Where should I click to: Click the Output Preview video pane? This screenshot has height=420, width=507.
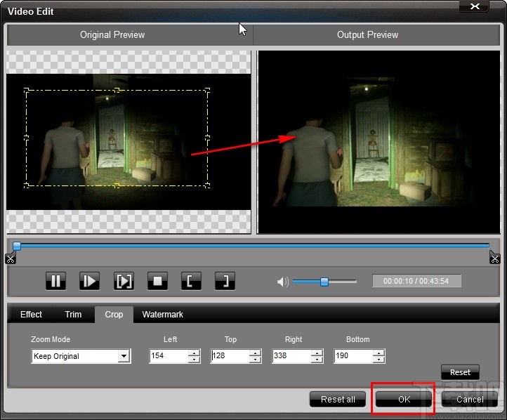pos(379,142)
